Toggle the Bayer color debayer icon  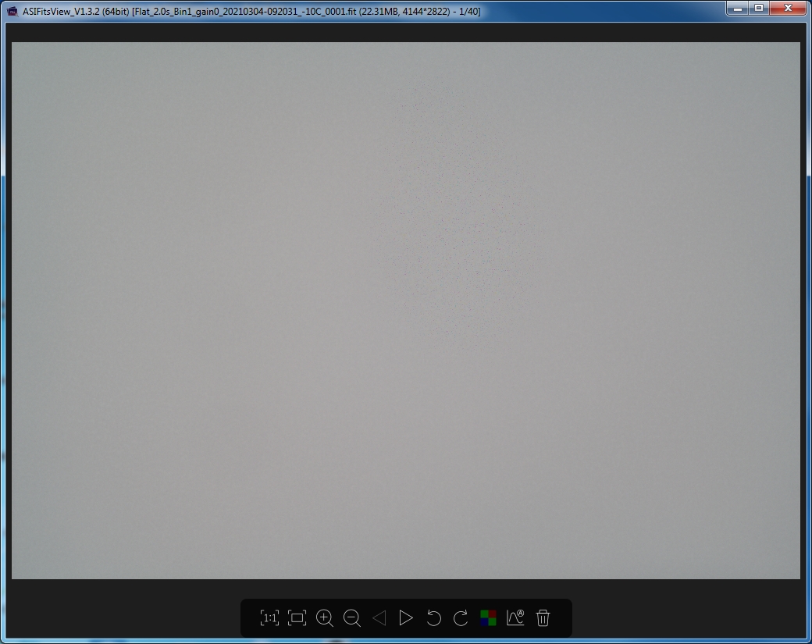point(488,617)
